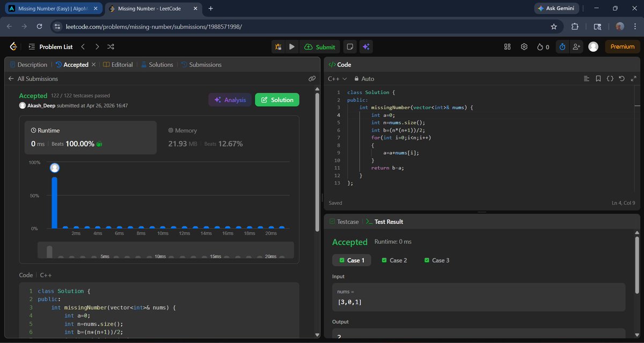Click the 'return b-a;' line in editor
This screenshot has width=644, height=343.
click(387, 168)
